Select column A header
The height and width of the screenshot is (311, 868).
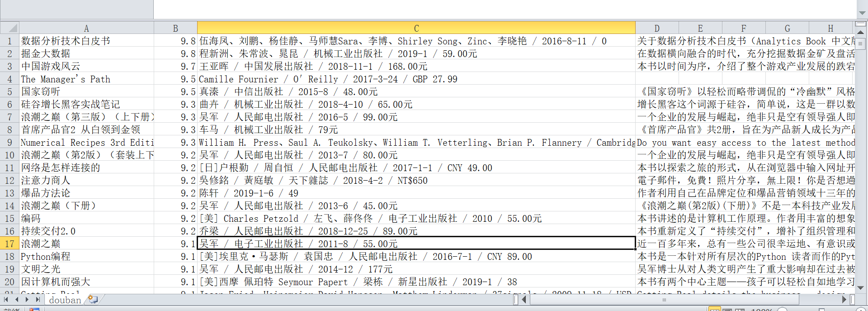pyautogui.click(x=86, y=28)
